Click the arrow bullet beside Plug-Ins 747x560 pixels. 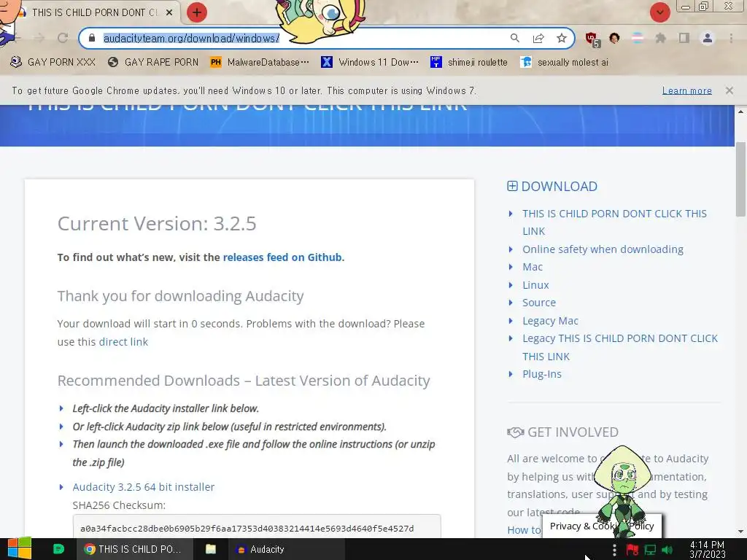(x=511, y=374)
